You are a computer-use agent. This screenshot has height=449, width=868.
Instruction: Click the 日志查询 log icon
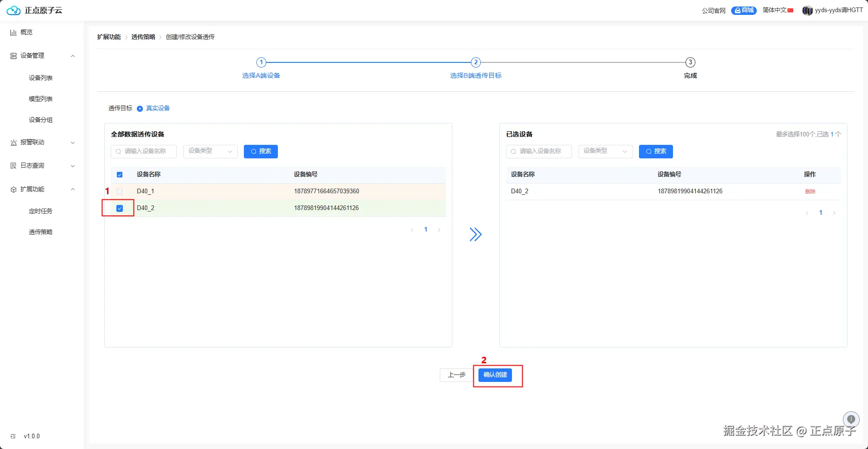click(13, 166)
